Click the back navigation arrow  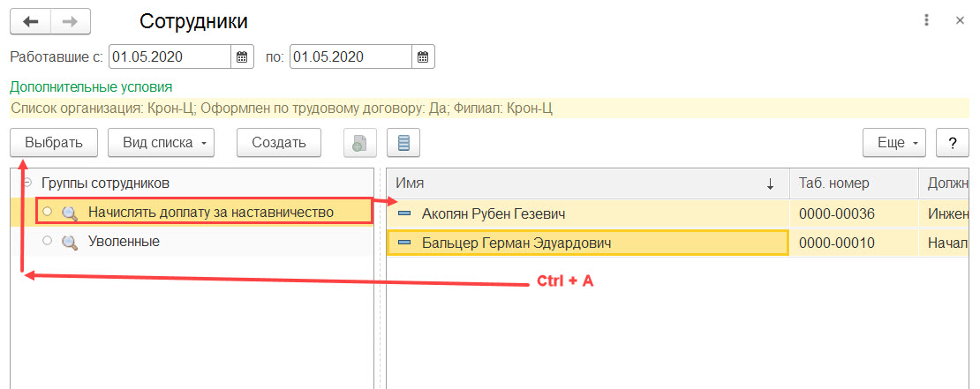click(30, 21)
